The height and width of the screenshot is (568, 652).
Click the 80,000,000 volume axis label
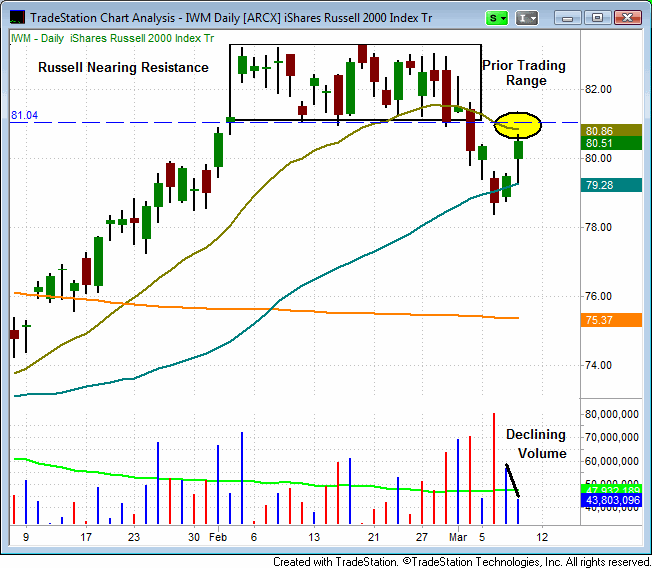611,414
